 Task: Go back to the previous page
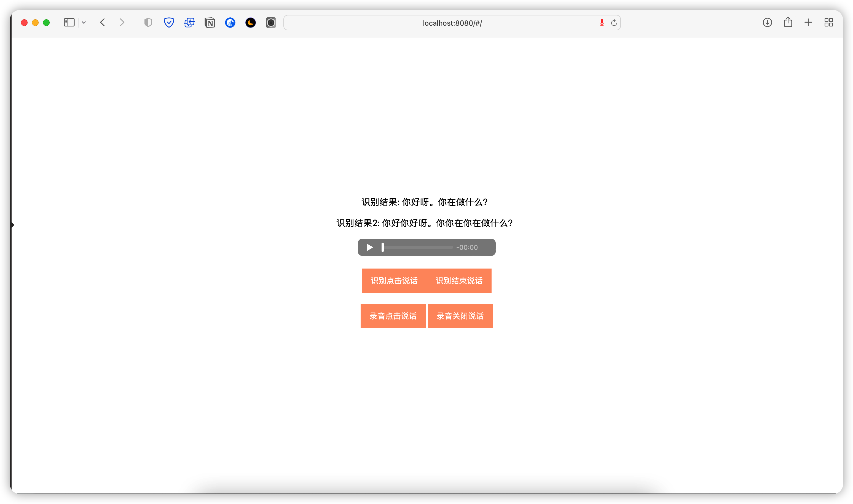pos(103,22)
